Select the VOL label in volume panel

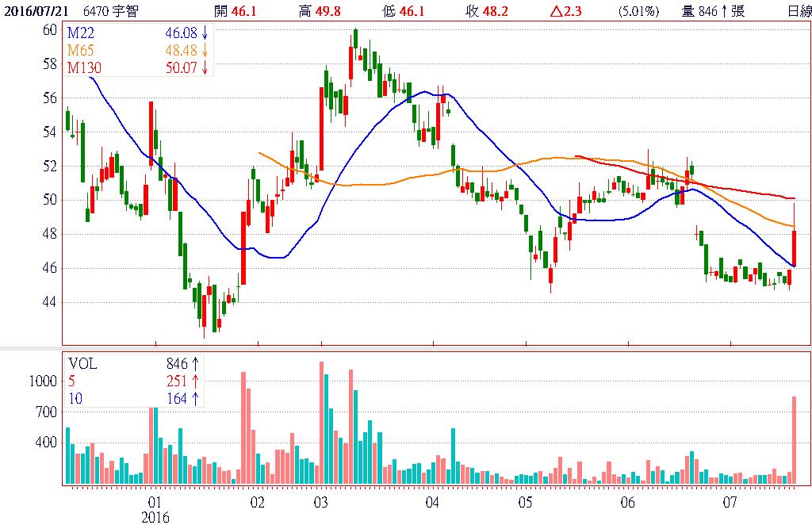(x=82, y=364)
